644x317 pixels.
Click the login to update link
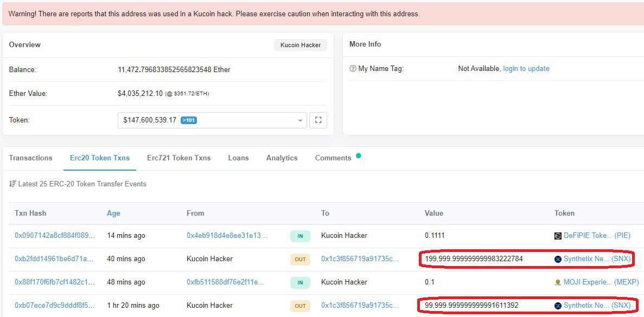[x=526, y=68]
